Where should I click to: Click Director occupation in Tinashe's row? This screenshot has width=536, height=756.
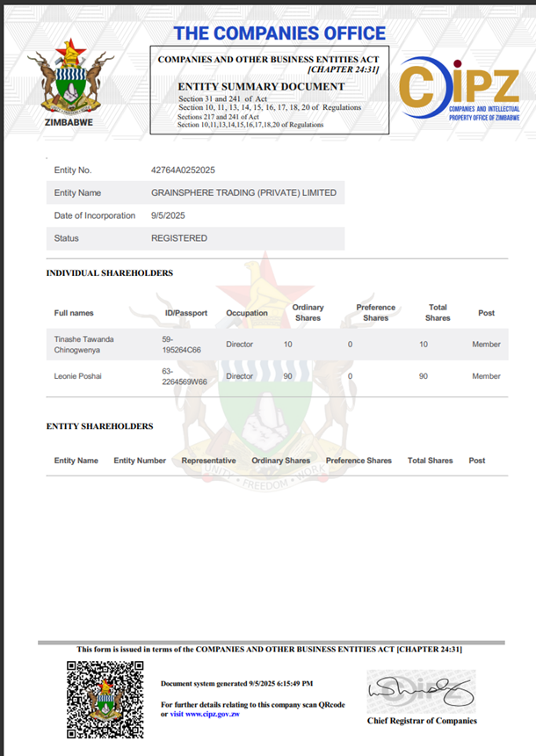tap(240, 345)
